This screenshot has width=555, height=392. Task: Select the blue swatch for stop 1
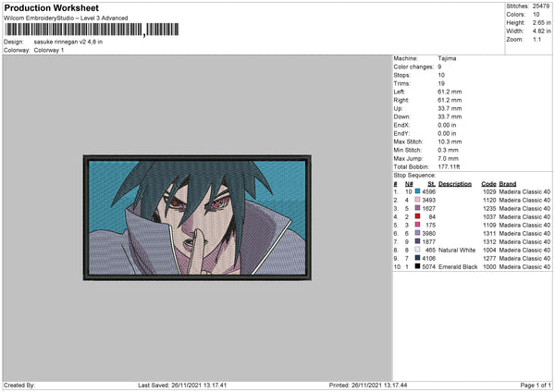coord(418,191)
